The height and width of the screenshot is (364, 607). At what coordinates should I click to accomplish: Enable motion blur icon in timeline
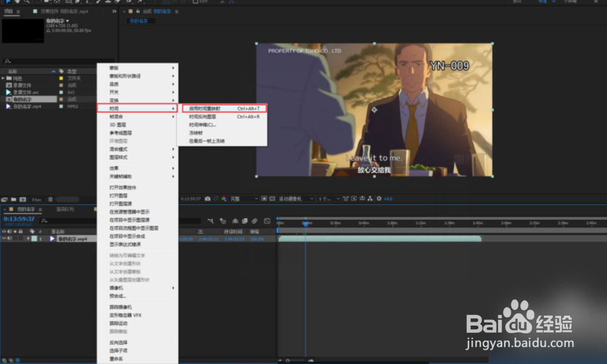pos(254,221)
